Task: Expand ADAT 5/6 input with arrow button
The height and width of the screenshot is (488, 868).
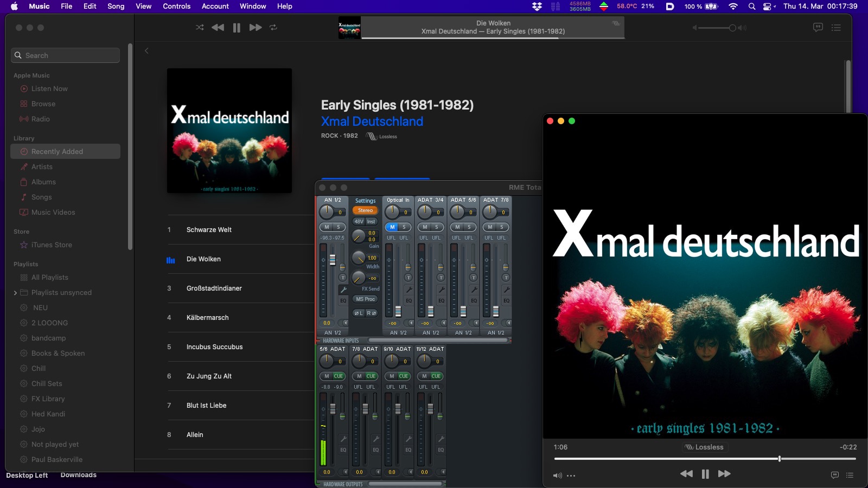Action: 476,323
